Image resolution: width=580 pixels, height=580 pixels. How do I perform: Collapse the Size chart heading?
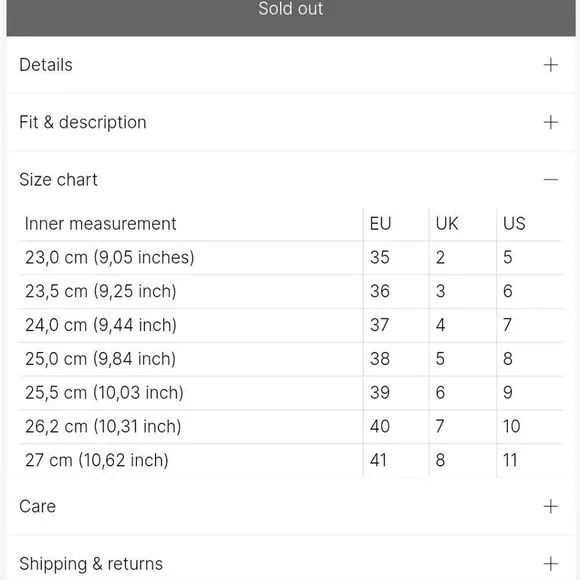click(58, 180)
